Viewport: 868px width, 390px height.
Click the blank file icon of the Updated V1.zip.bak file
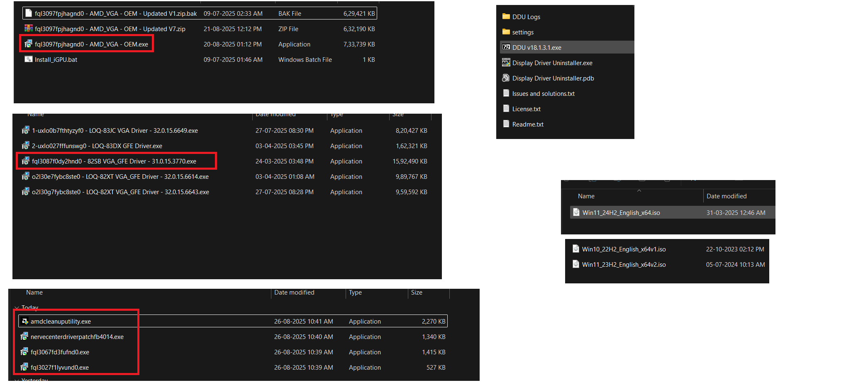click(28, 13)
